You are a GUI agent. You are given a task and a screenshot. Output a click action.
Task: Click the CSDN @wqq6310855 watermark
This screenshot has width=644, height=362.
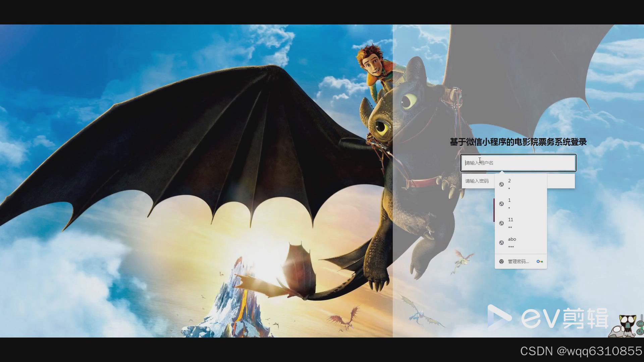581,351
